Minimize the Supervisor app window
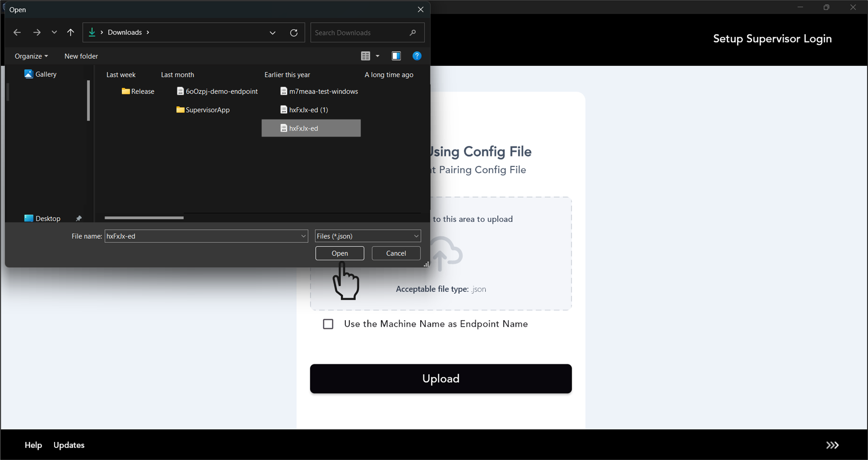This screenshot has height=460, width=868. [x=800, y=7]
